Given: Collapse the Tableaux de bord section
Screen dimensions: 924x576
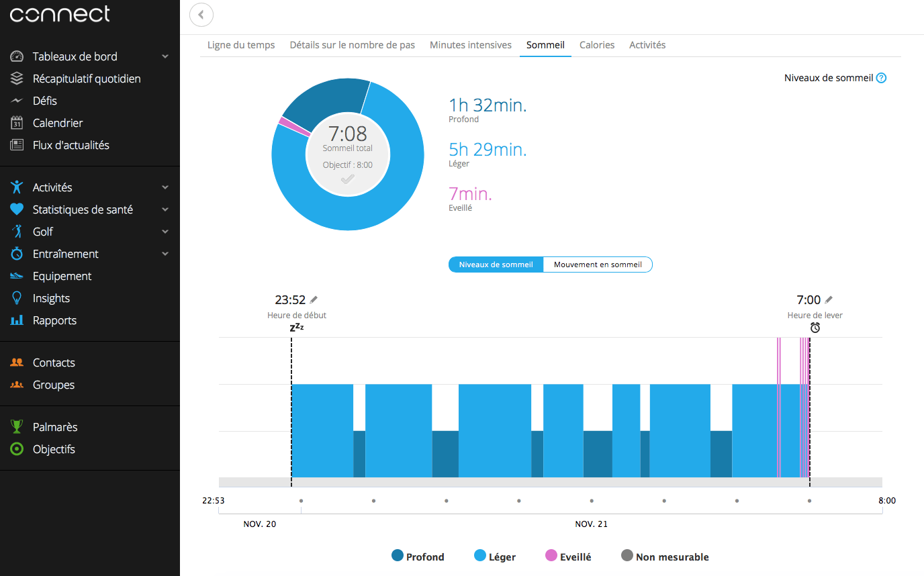Looking at the screenshot, I should (165, 56).
